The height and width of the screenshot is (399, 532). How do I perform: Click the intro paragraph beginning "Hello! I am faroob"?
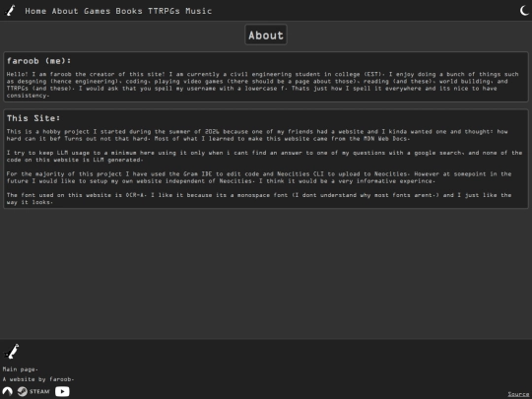(263, 85)
